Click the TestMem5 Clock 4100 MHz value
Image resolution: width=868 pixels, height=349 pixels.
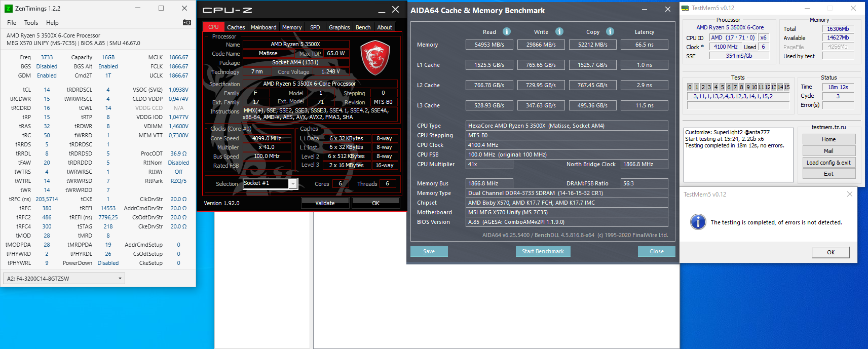[726, 47]
